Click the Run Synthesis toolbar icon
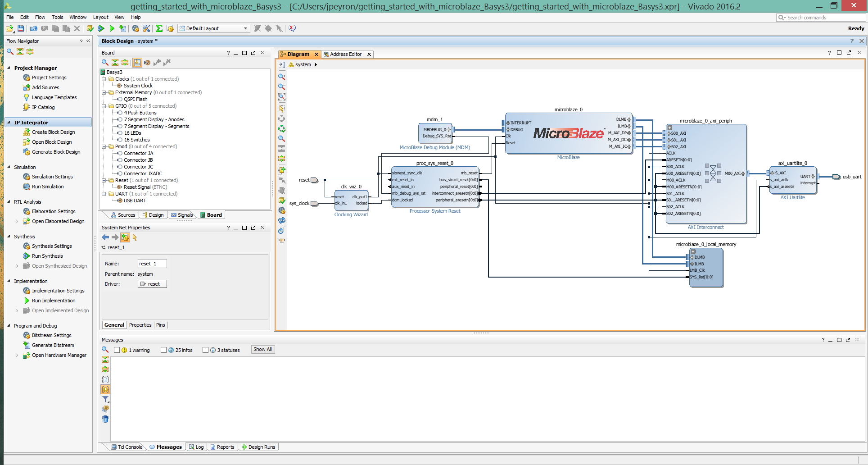Screen dimensions: 868x465 point(101,28)
